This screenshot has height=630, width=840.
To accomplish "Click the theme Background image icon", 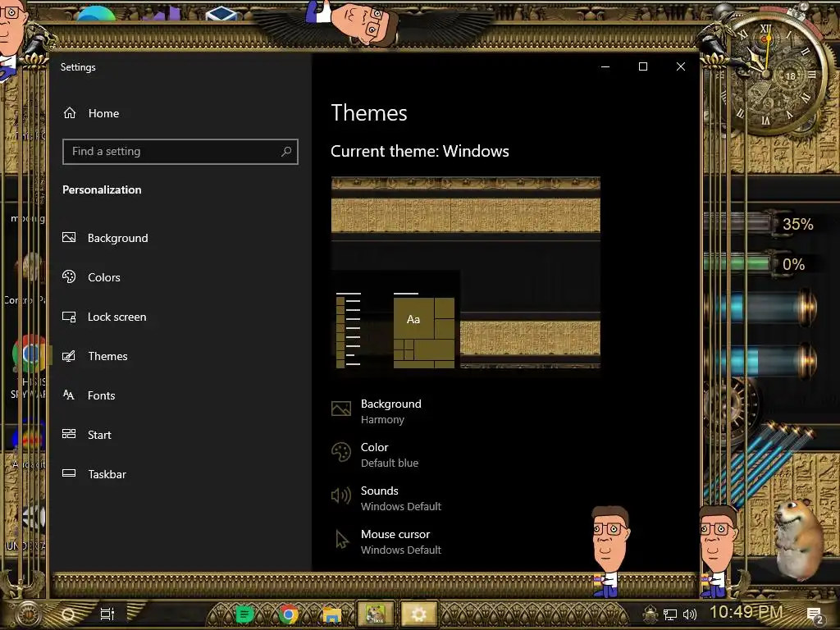I will (x=341, y=409).
